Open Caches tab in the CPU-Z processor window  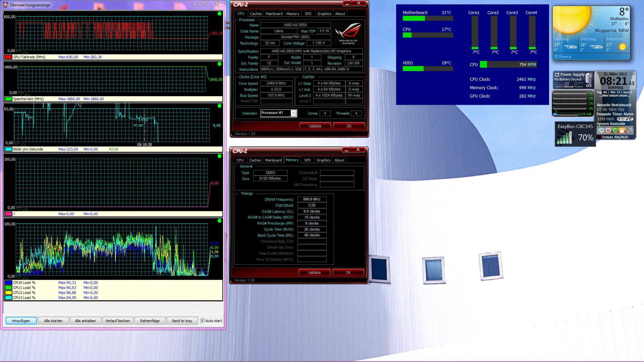[x=256, y=14]
